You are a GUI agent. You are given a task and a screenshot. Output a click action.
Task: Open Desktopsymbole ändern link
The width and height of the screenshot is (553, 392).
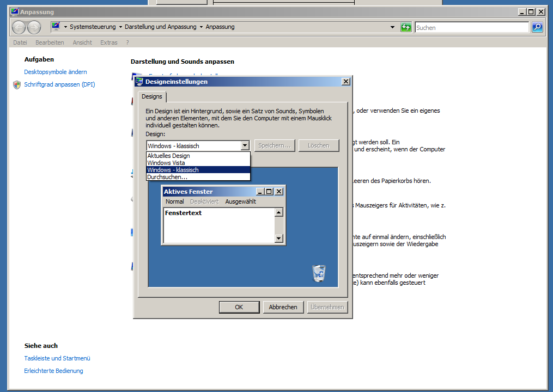(x=56, y=72)
